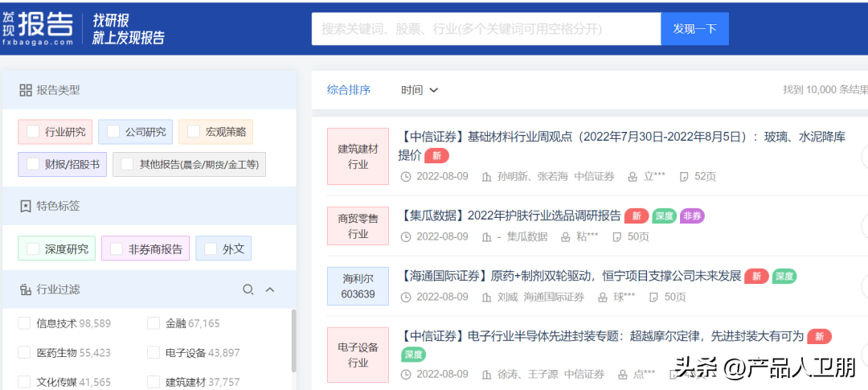
Task: Tick the 建筑建材 industry checkbox
Action: [154, 382]
